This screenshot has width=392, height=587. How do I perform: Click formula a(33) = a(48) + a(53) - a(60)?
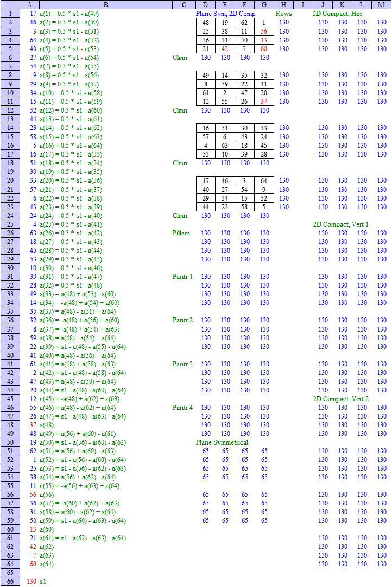(78, 294)
